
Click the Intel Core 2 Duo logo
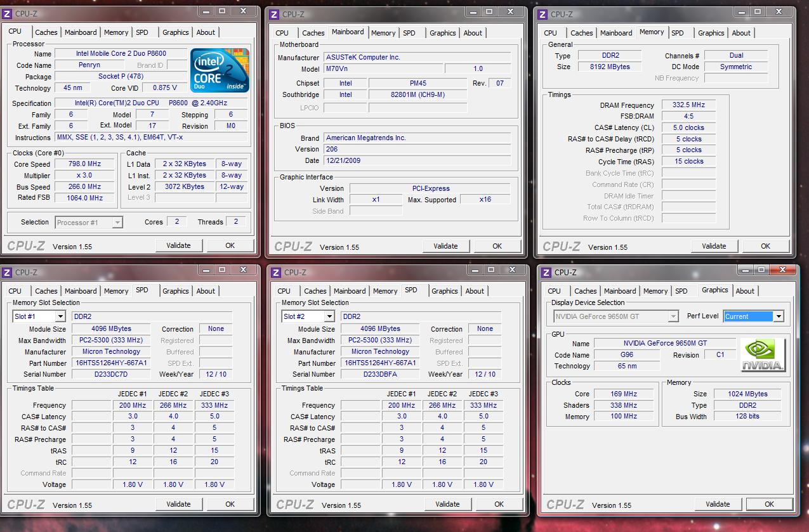point(220,70)
